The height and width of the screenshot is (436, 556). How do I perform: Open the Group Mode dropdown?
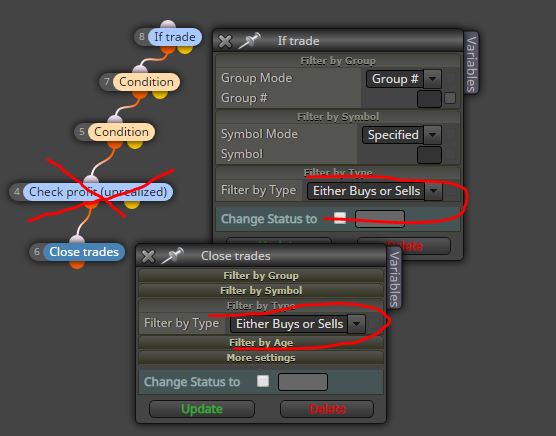click(x=404, y=79)
